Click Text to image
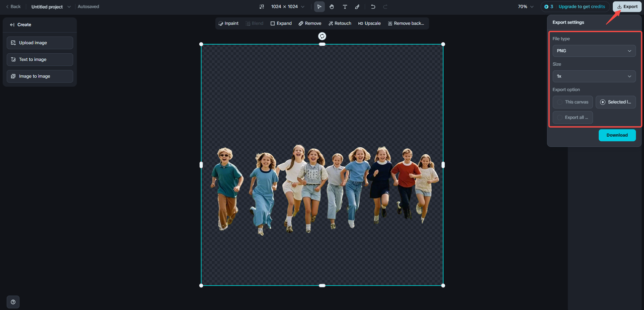The height and width of the screenshot is (310, 644). coord(40,59)
